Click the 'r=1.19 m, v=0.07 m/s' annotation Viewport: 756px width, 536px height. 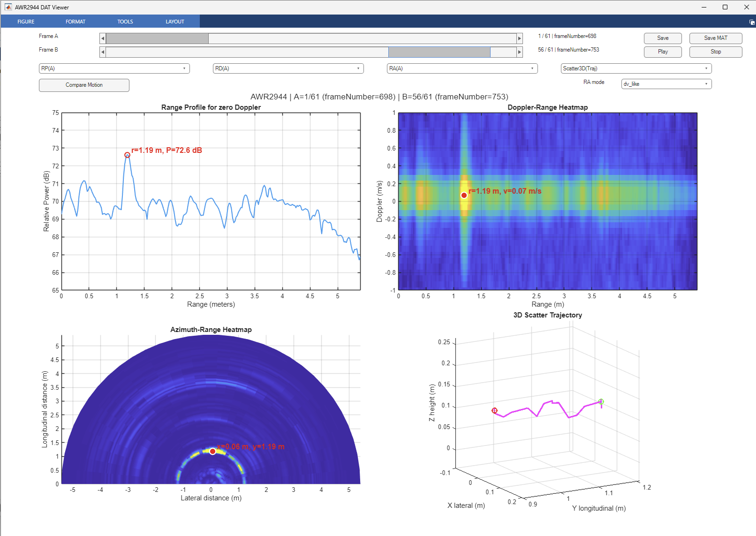pos(505,191)
